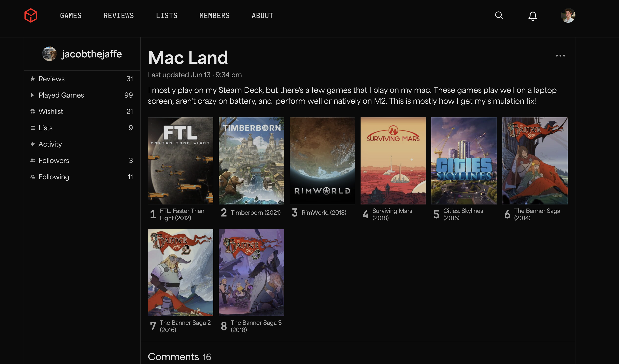Screen dimensions: 619x364
Task: Go to the GAMES nav item
Action: [71, 16]
